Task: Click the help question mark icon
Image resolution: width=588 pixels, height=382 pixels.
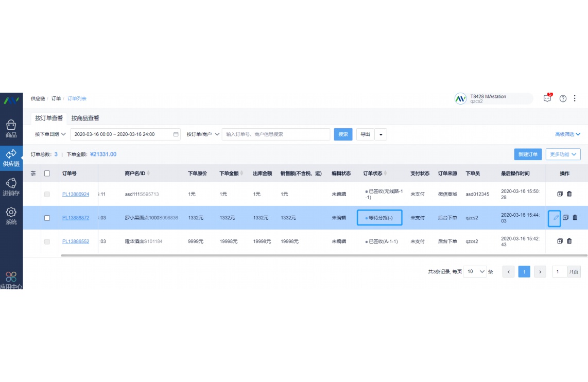Action: [x=563, y=98]
